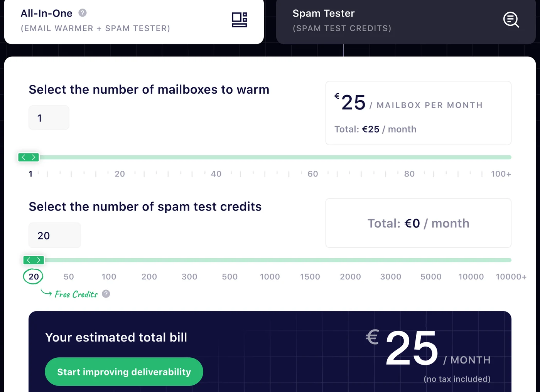Select 60 on the mailboxes scale
This screenshot has height=392, width=540.
[313, 174]
